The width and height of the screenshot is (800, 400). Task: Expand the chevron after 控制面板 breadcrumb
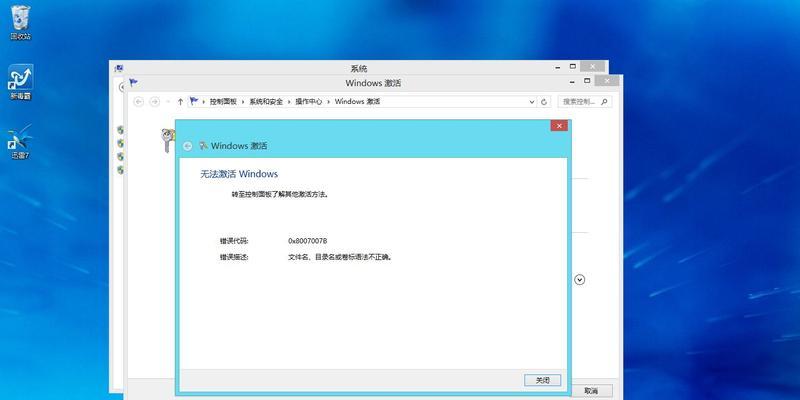pyautogui.click(x=243, y=102)
